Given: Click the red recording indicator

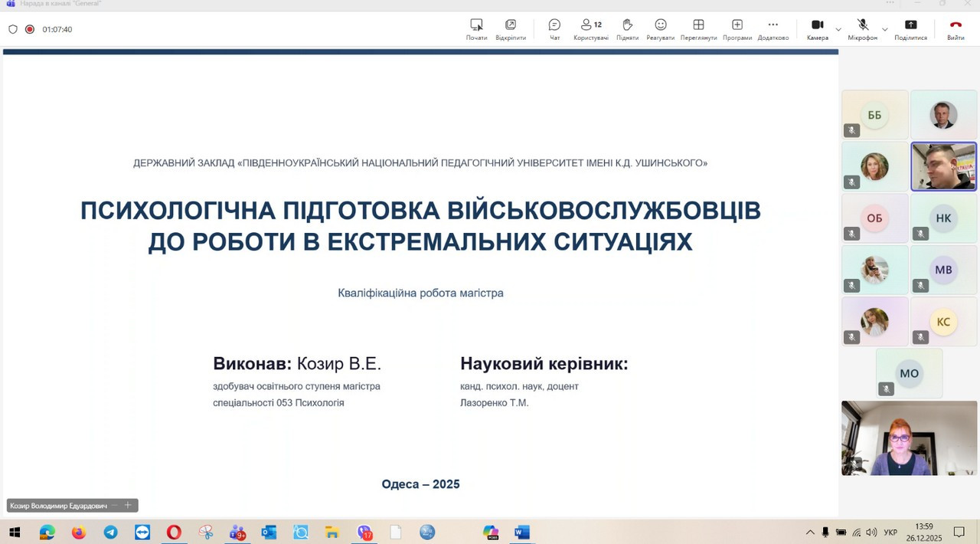Looking at the screenshot, I should click(30, 29).
